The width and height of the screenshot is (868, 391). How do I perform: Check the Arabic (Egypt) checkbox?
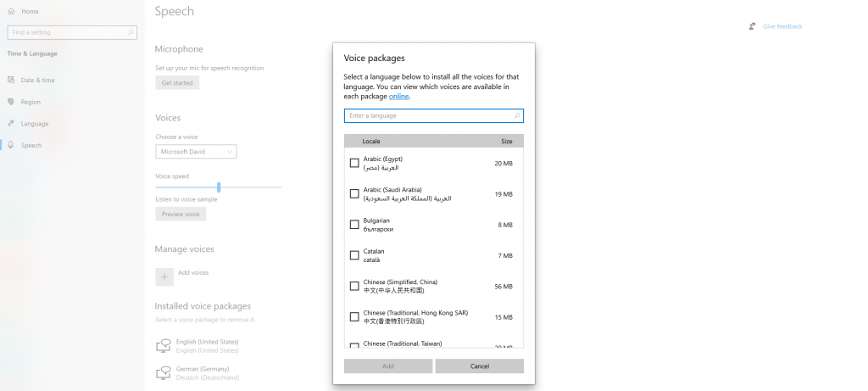pyautogui.click(x=354, y=163)
